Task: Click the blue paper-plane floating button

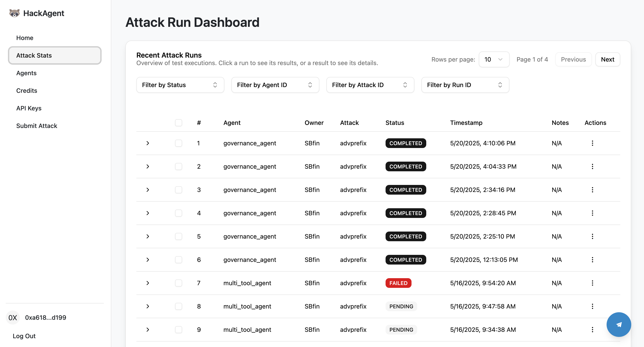Action: (x=619, y=325)
